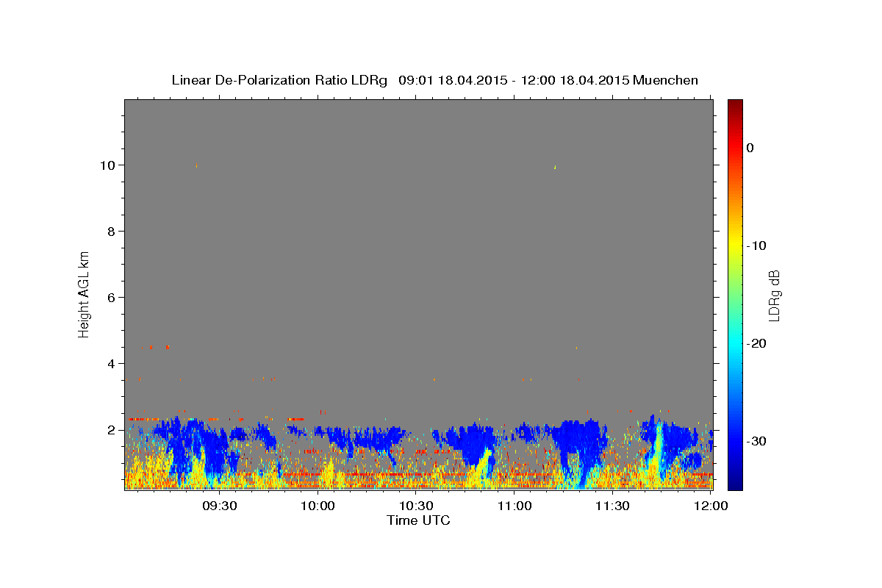Click the 11:00 time tick label

pyautogui.click(x=514, y=506)
